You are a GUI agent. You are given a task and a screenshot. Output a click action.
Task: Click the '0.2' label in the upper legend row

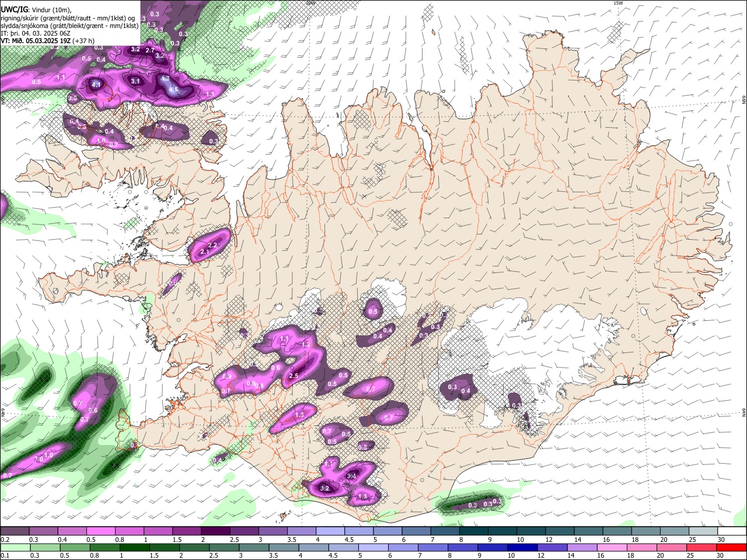point(5,540)
